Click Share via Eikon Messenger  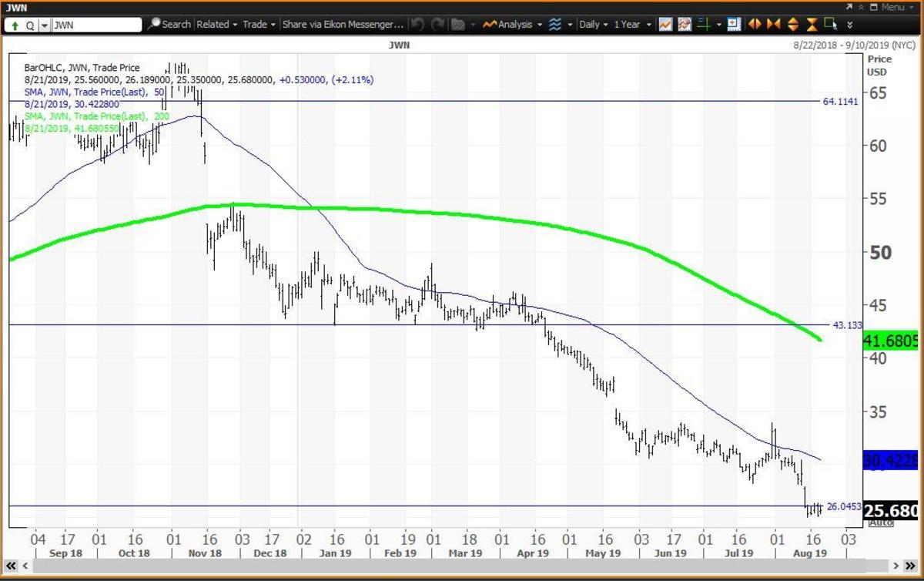343,25
